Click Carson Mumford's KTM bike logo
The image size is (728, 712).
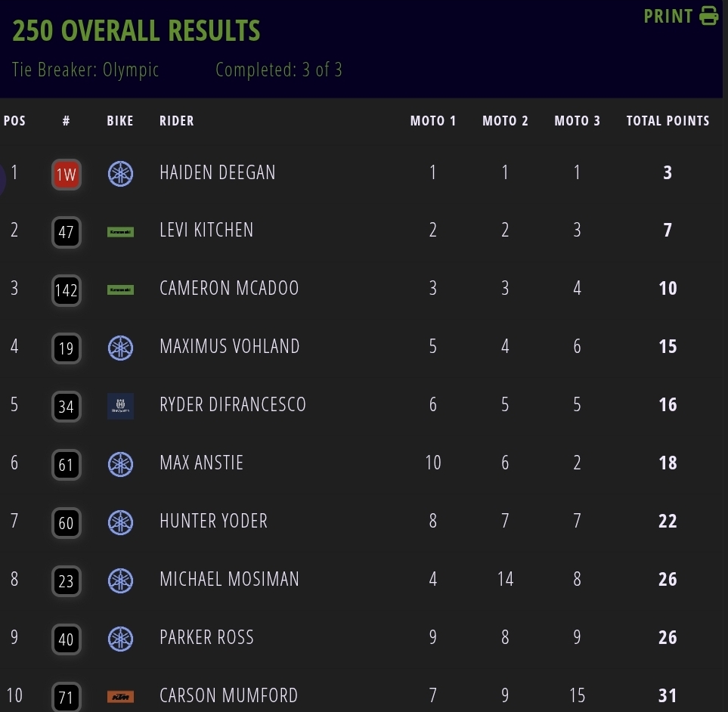tap(120, 696)
